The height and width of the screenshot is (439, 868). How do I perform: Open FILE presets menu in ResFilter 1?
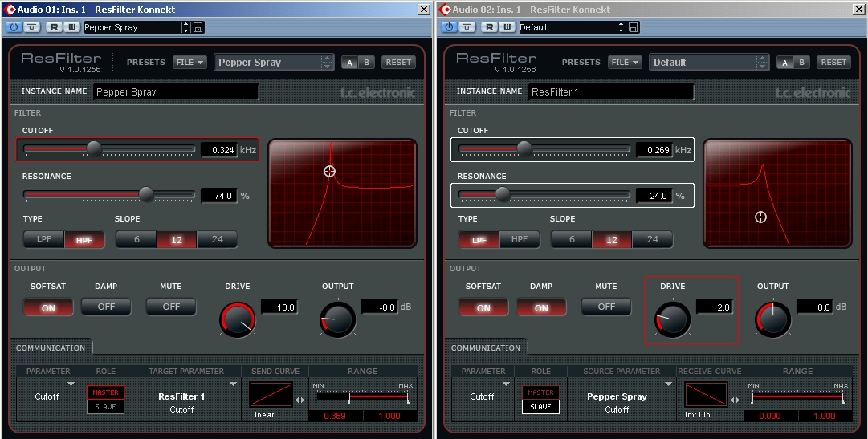click(x=625, y=63)
